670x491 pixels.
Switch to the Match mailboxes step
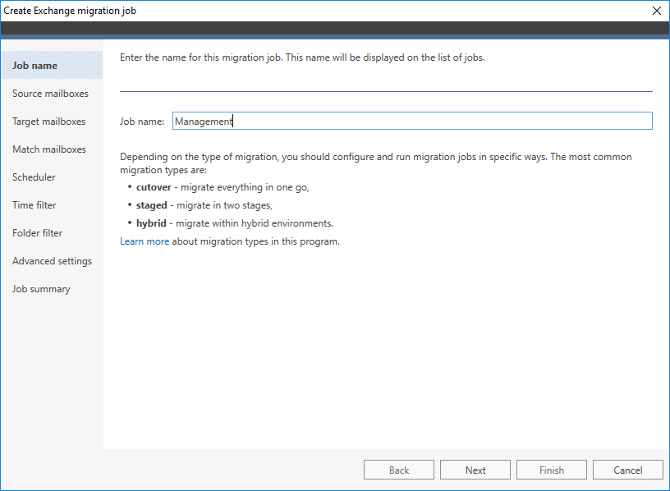[49, 149]
